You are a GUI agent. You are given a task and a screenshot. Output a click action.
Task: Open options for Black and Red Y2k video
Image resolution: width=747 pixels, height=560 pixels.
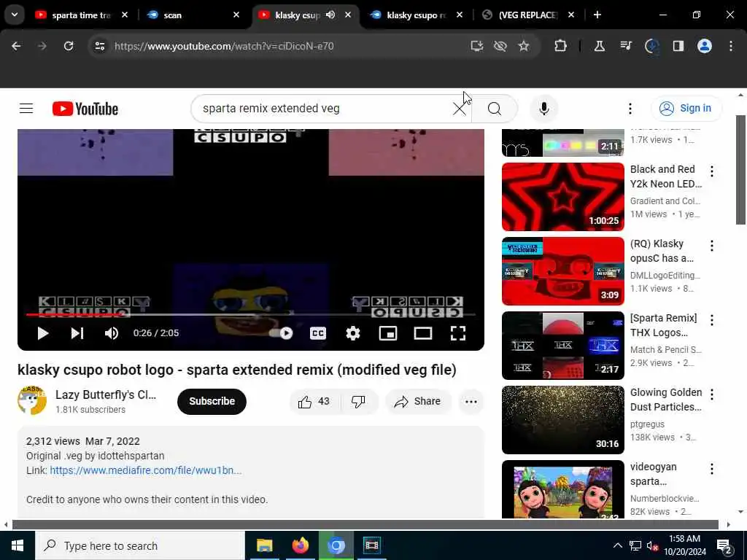(712, 171)
